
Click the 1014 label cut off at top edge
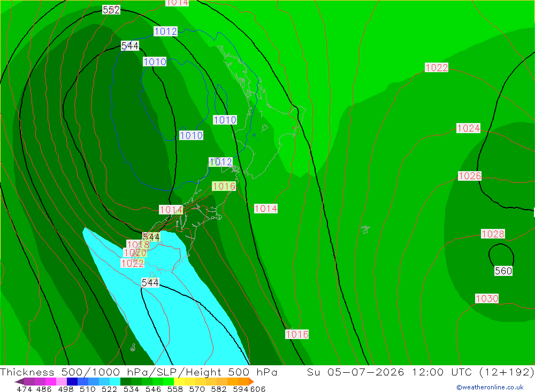[177, 3]
